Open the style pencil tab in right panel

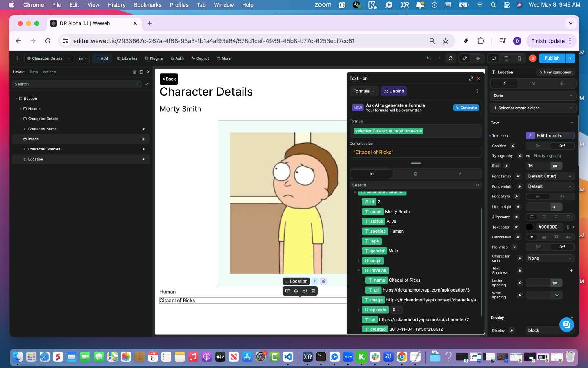[504, 83]
